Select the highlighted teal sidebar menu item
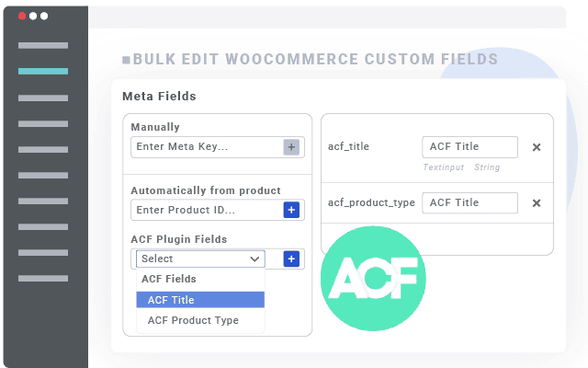 pyautogui.click(x=42, y=71)
